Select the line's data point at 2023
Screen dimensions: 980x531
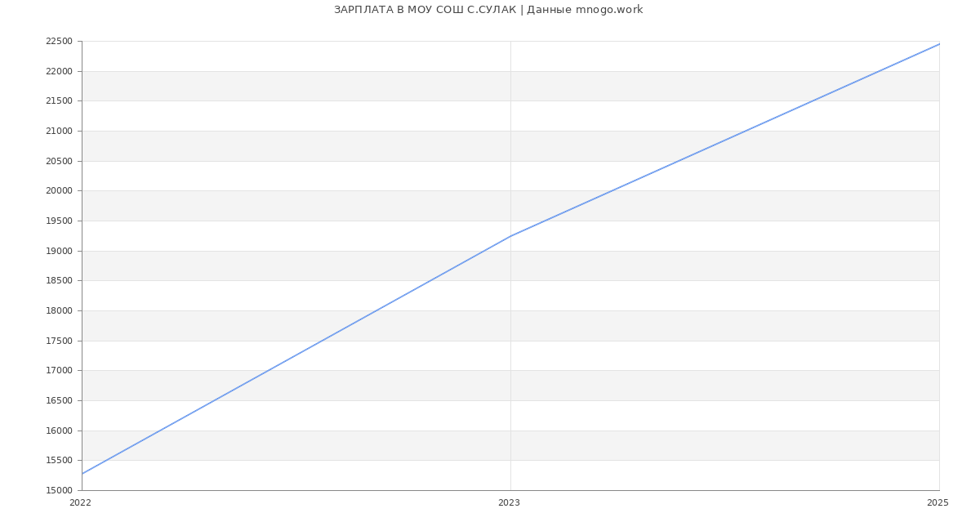pos(510,236)
